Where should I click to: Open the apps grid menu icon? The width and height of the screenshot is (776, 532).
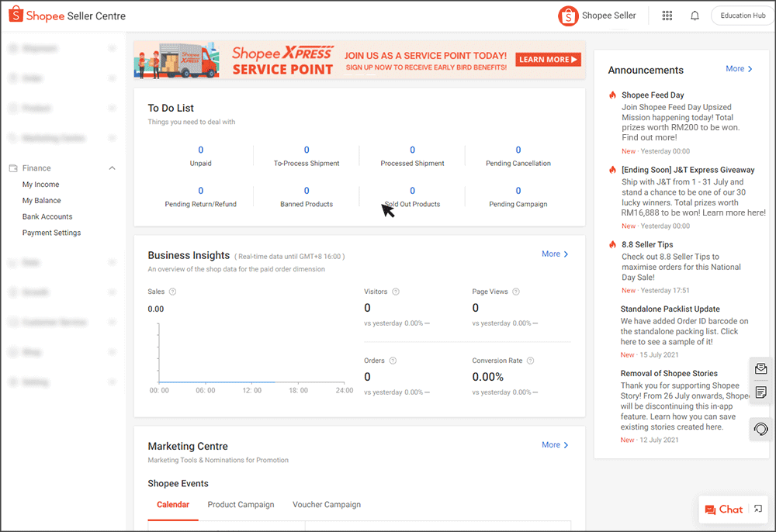(667, 16)
